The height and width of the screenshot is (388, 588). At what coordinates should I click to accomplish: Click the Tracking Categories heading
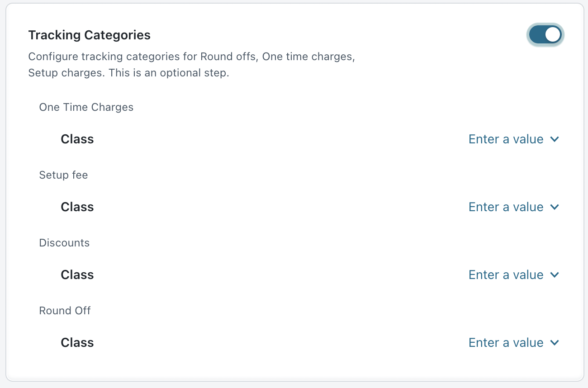point(89,35)
